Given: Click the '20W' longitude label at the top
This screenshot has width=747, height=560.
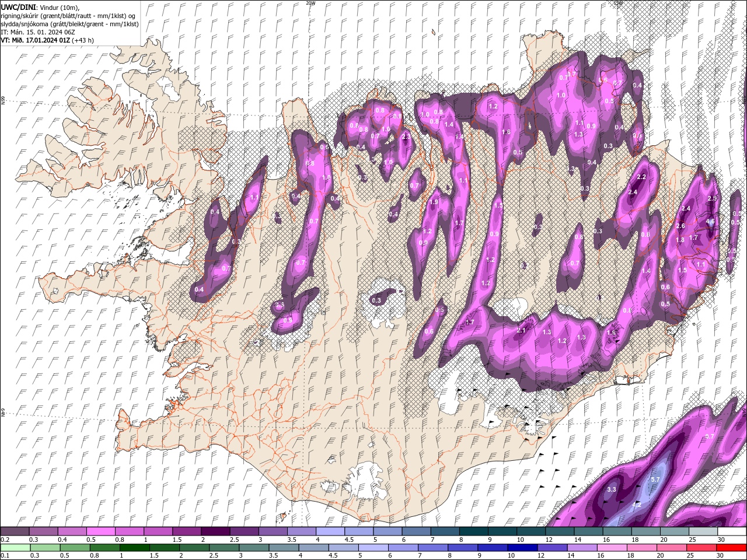Looking at the screenshot, I should click(310, 3).
